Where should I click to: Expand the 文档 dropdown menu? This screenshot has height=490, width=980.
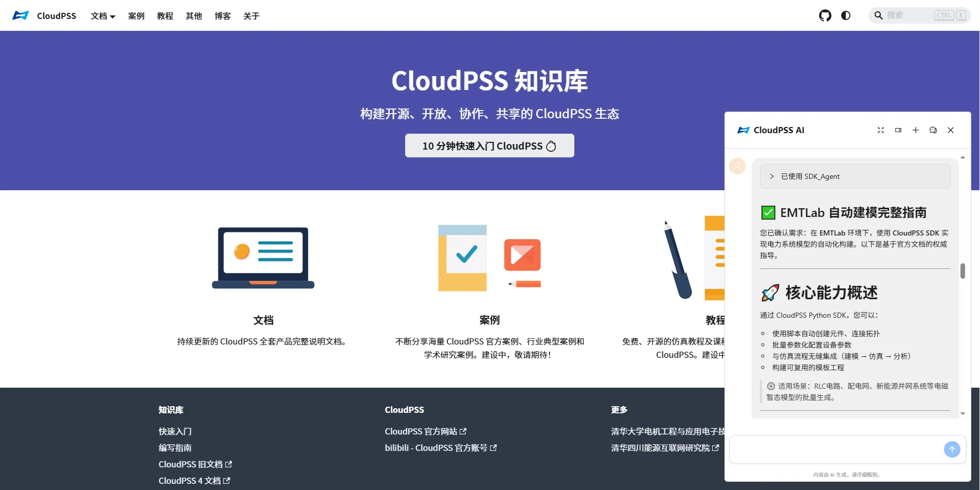click(x=103, y=16)
